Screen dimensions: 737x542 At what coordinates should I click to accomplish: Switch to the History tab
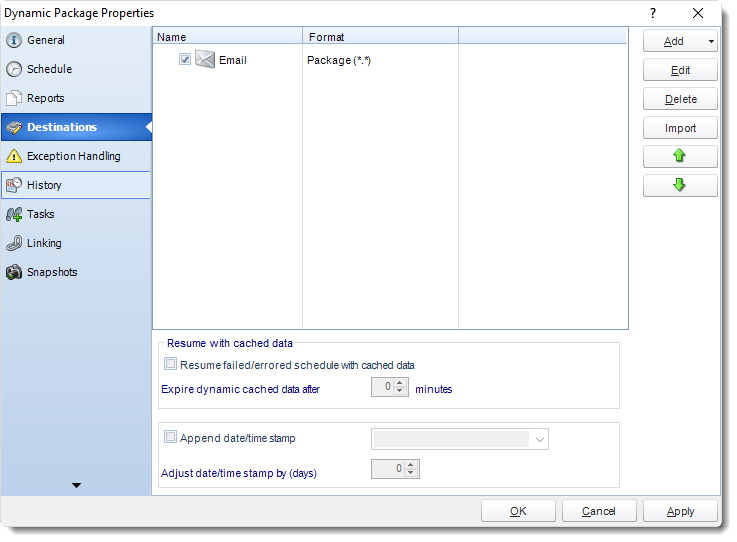point(76,185)
